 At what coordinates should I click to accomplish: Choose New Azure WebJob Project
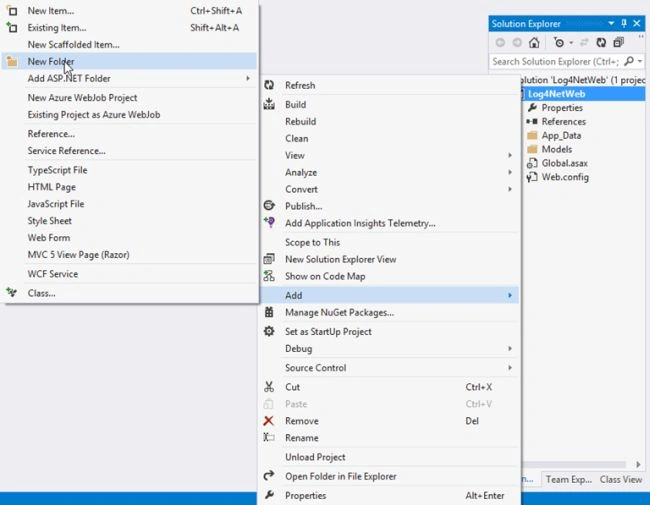[131, 98]
